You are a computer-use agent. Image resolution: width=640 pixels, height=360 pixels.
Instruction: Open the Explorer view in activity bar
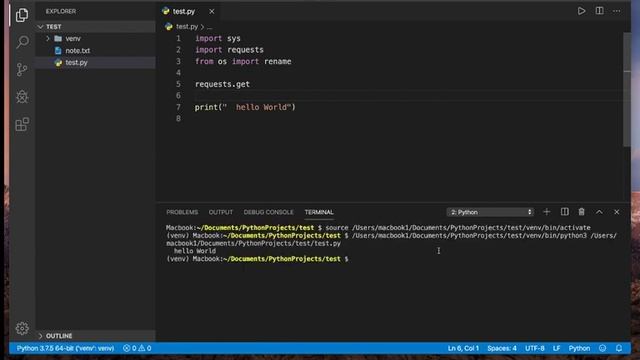[x=22, y=15]
